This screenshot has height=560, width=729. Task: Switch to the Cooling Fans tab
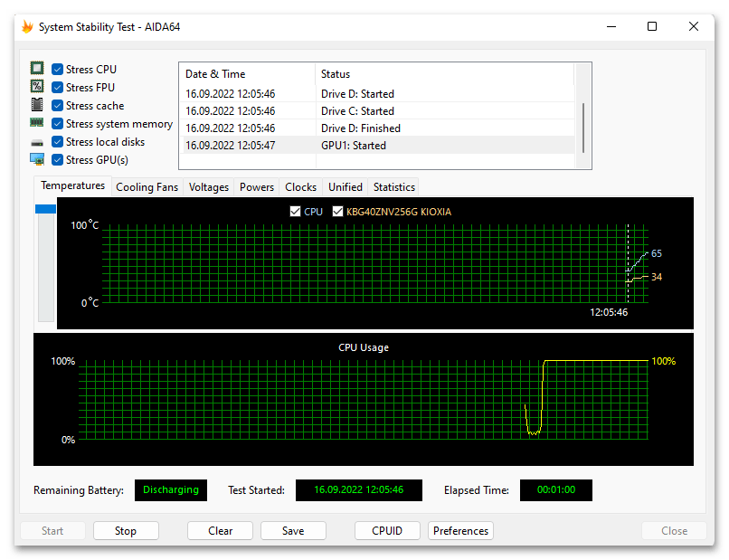pyautogui.click(x=147, y=187)
